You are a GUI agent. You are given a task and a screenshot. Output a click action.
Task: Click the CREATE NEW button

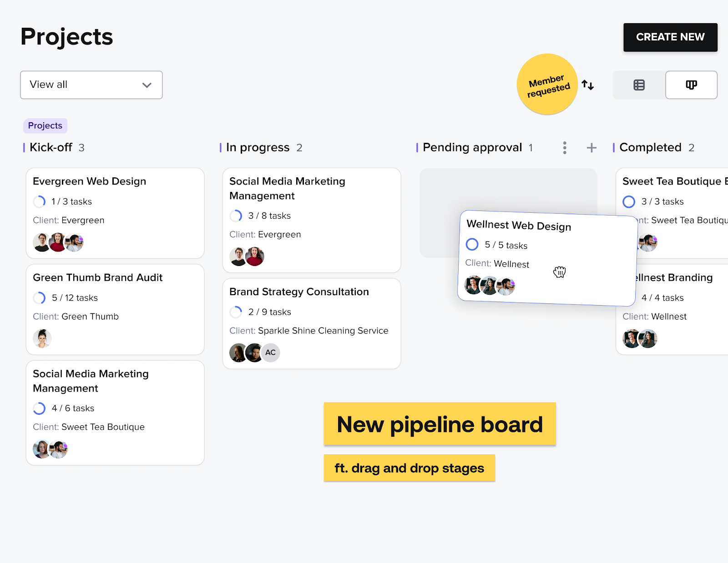(x=670, y=37)
